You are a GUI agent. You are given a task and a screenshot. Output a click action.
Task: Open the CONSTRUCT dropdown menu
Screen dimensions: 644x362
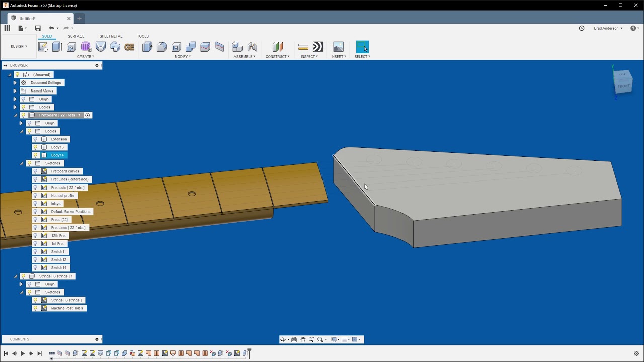pyautogui.click(x=278, y=56)
